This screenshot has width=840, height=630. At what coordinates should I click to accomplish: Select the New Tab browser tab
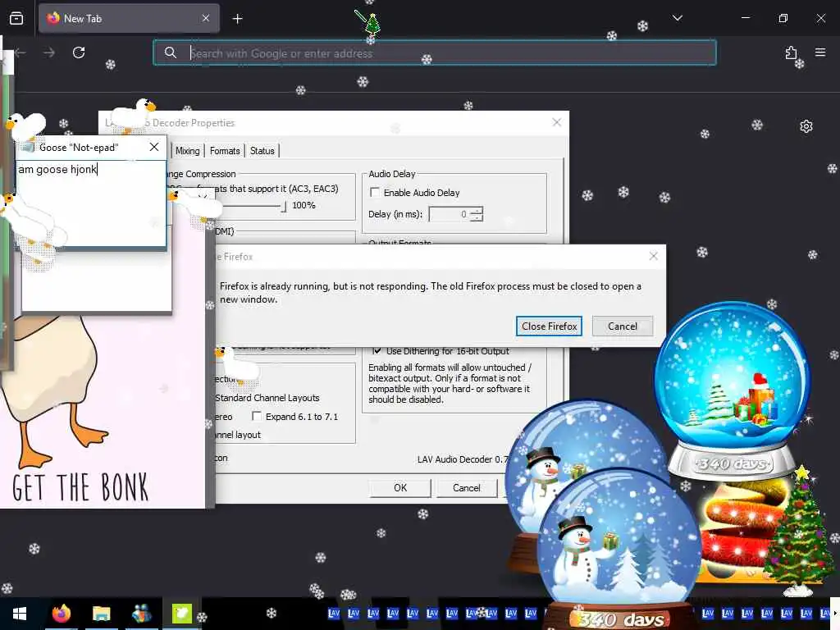(129, 19)
